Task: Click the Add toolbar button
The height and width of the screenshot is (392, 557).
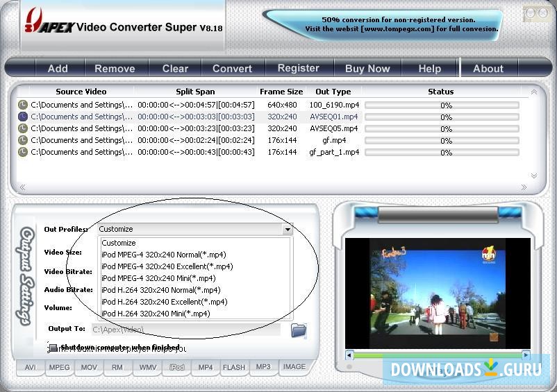Action: point(58,68)
